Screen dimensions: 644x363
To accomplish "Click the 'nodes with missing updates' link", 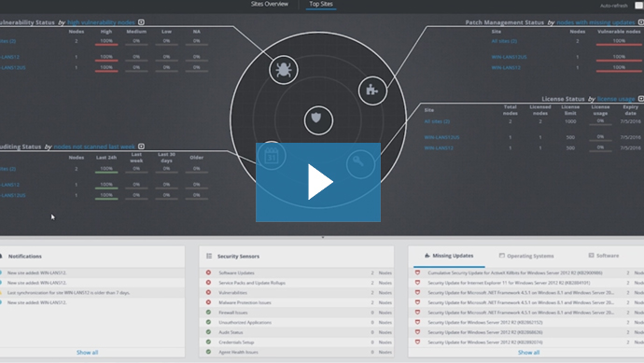I will [595, 22].
